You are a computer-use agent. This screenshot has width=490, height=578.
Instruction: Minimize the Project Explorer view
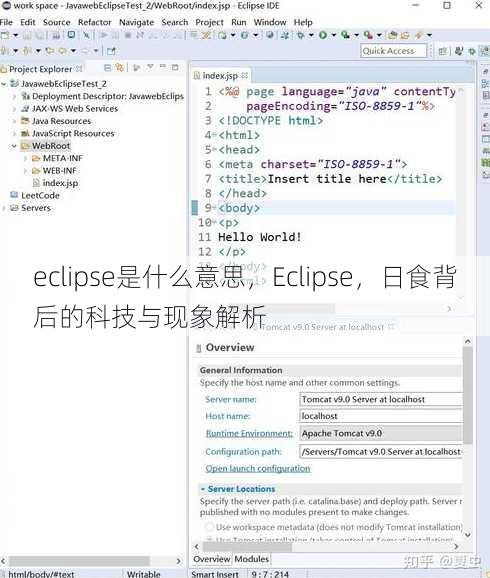163,67
